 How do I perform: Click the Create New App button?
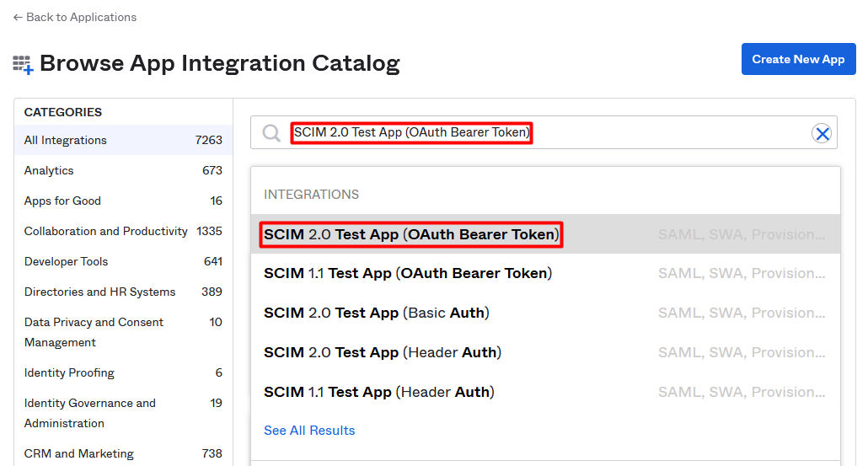(x=798, y=59)
